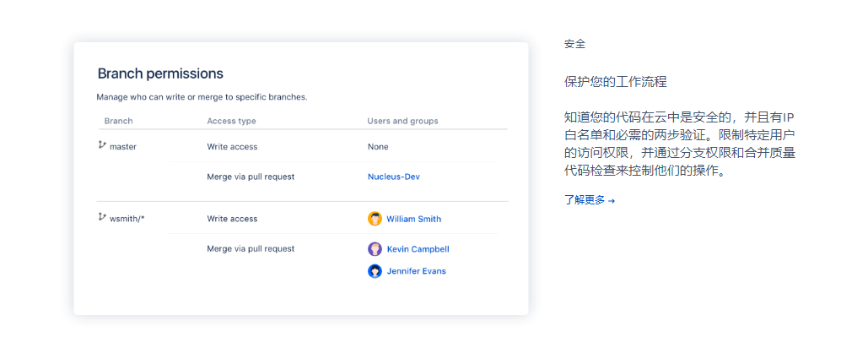Click the Manage who can write description text

[x=202, y=97]
